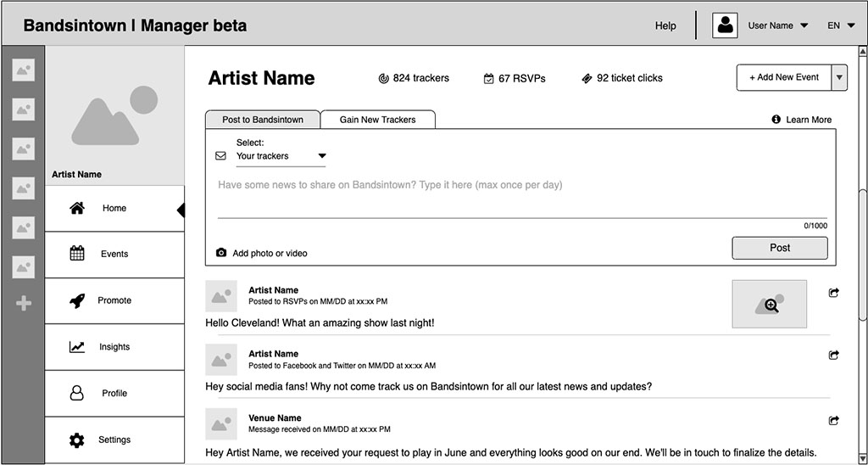The width and height of the screenshot is (868, 465).
Task: Click the large artist profile image
Action: [x=114, y=115]
